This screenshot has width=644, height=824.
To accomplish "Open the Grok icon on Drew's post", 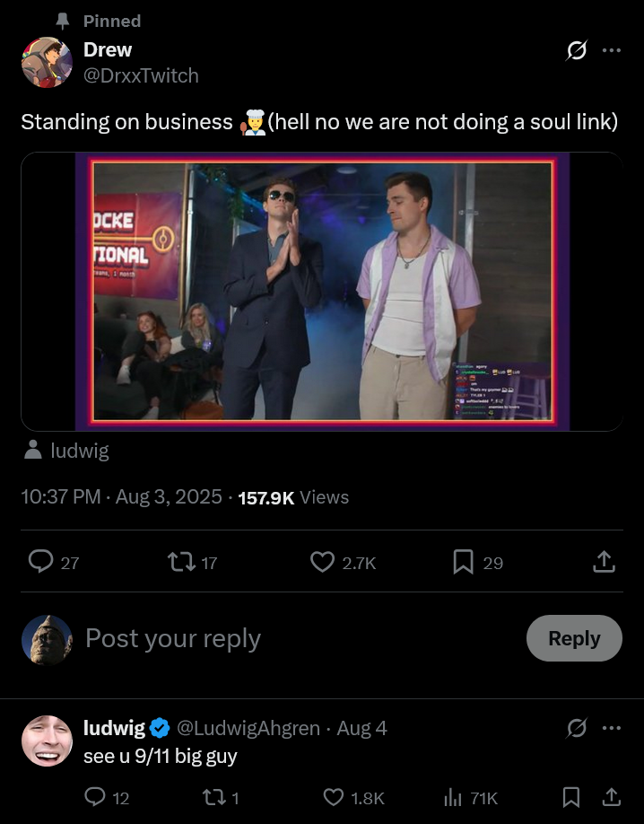I will pos(577,50).
